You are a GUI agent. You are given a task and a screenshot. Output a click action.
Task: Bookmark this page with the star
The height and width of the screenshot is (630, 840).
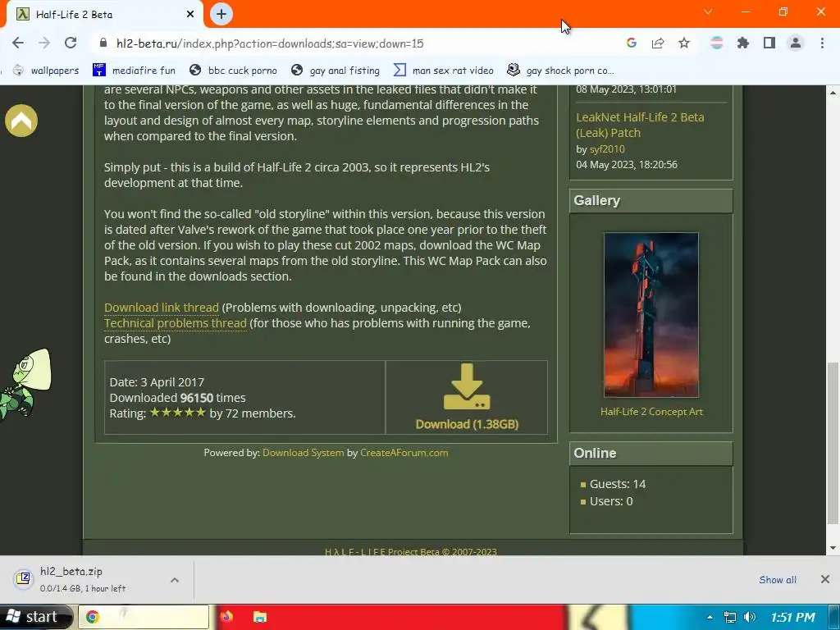pos(684,43)
